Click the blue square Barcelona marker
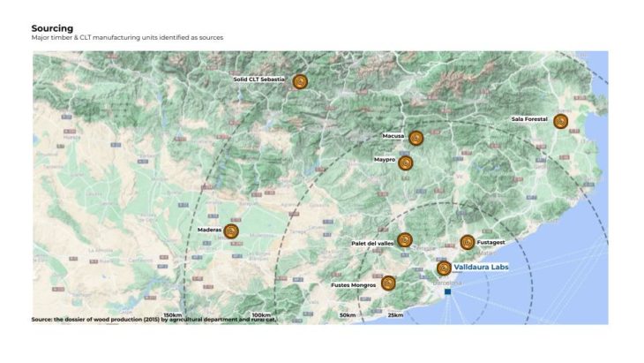This screenshot has height=363, width=644. (448, 291)
